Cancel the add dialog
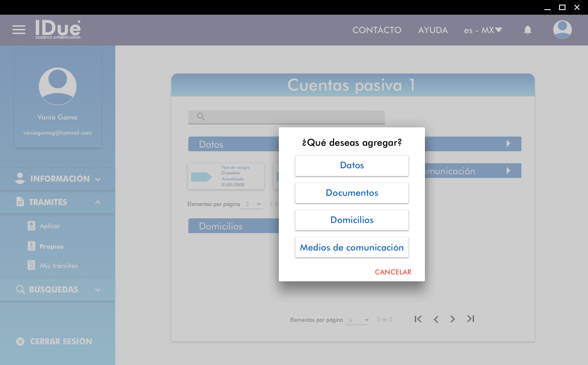588x365 pixels. coord(393,272)
